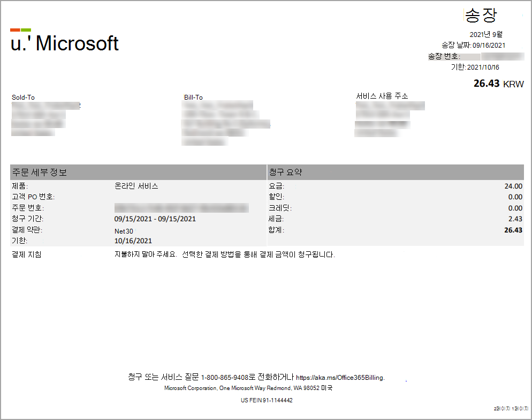Click the 26.43 KRW total amount in header

(x=499, y=84)
